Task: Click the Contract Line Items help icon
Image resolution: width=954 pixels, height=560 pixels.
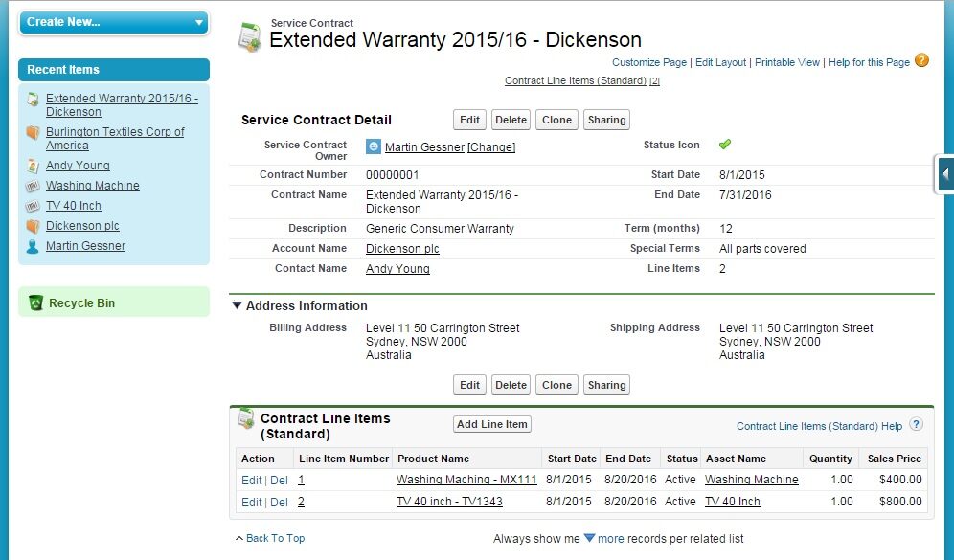Action: 916,425
